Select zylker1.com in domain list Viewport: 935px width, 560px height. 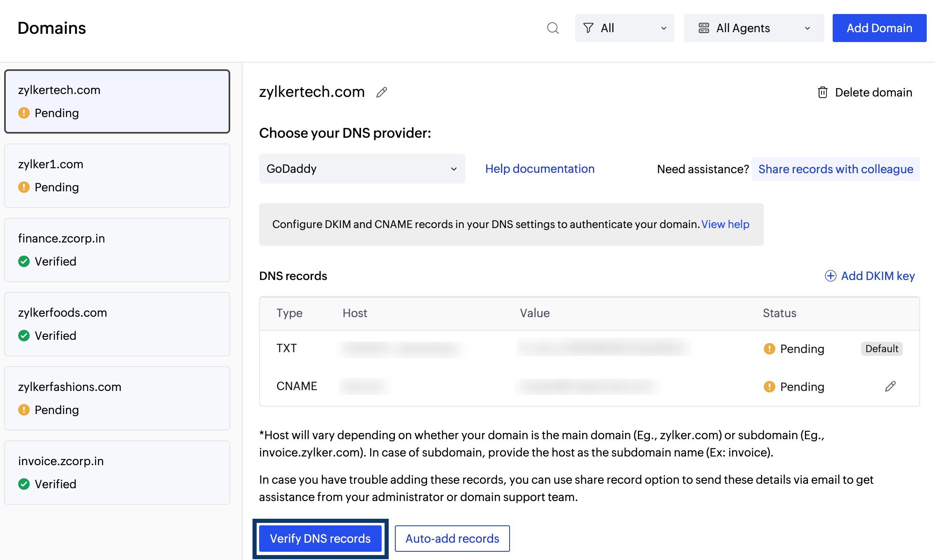117,176
